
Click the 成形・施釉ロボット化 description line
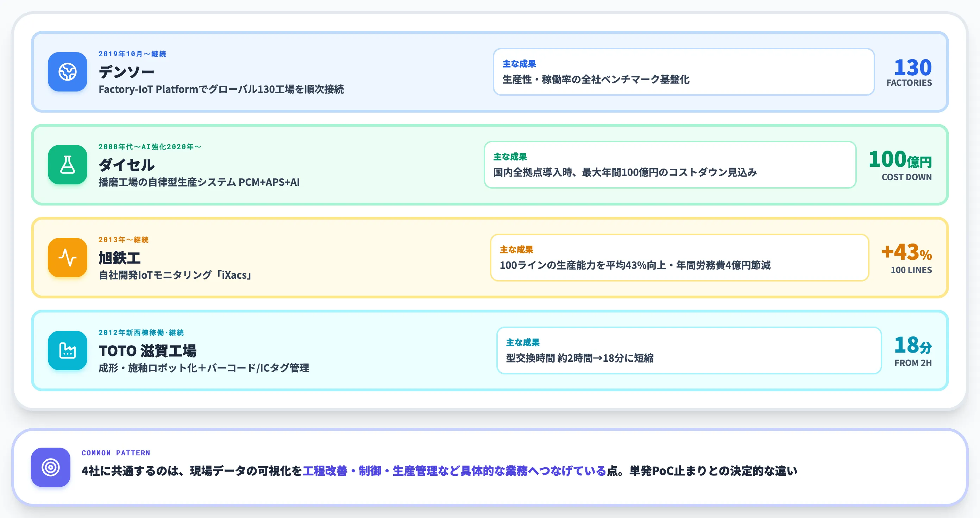(x=203, y=367)
